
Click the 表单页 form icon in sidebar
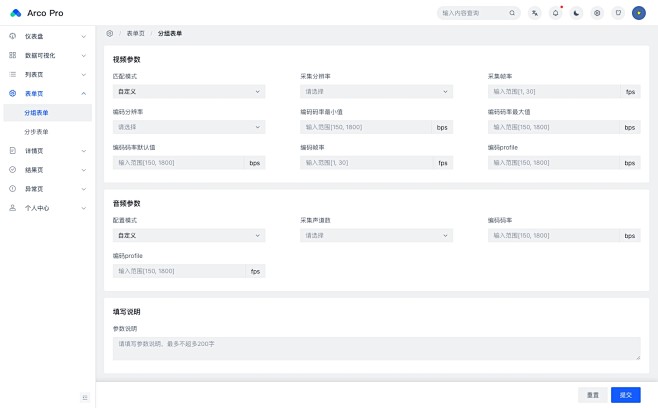(x=13, y=93)
